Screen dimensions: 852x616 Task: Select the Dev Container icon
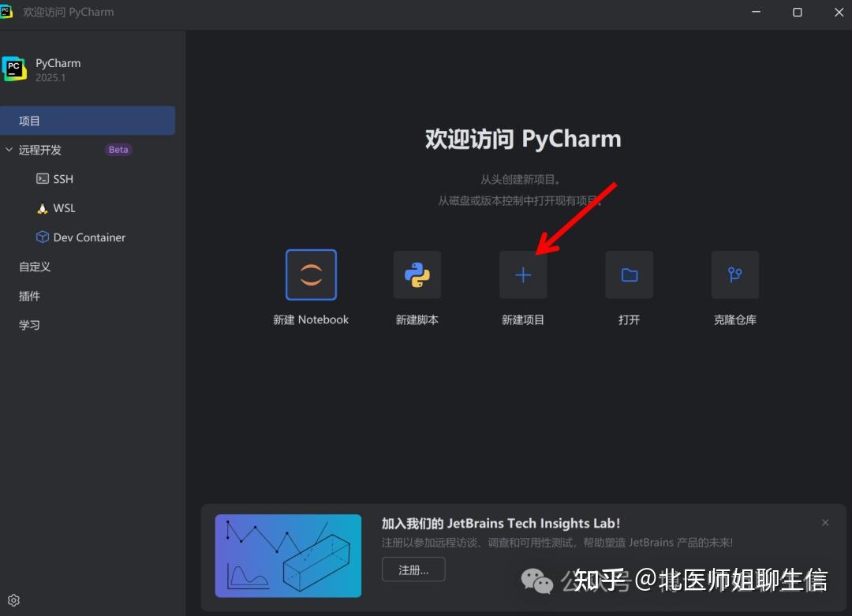click(x=42, y=237)
